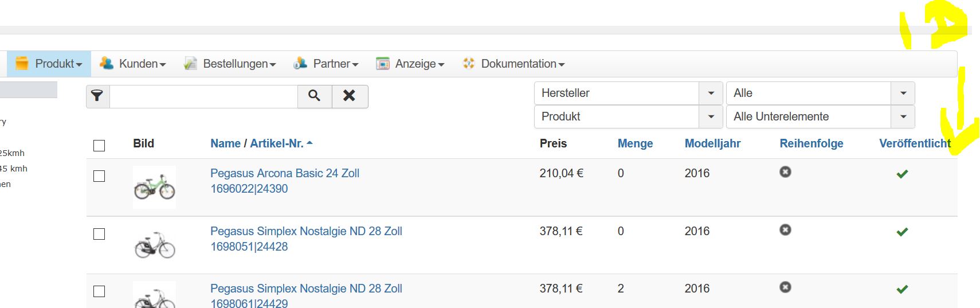980x308 pixels.
Task: Expand the Alle Unterelemente dropdown
Action: tap(903, 116)
